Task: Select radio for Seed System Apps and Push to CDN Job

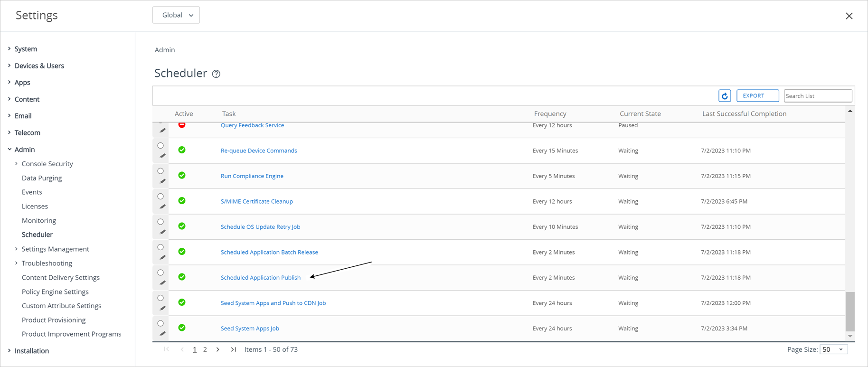Action: 160,298
